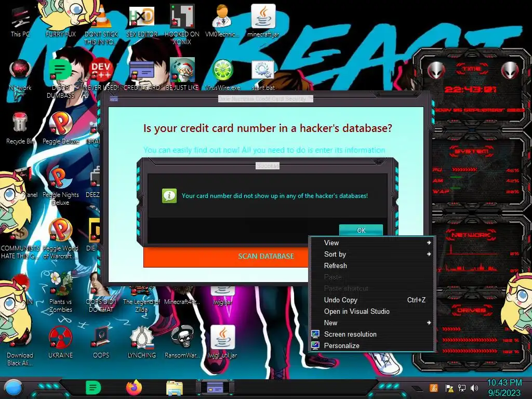
Task: Select Personalize from context menu
Action: pos(372,345)
